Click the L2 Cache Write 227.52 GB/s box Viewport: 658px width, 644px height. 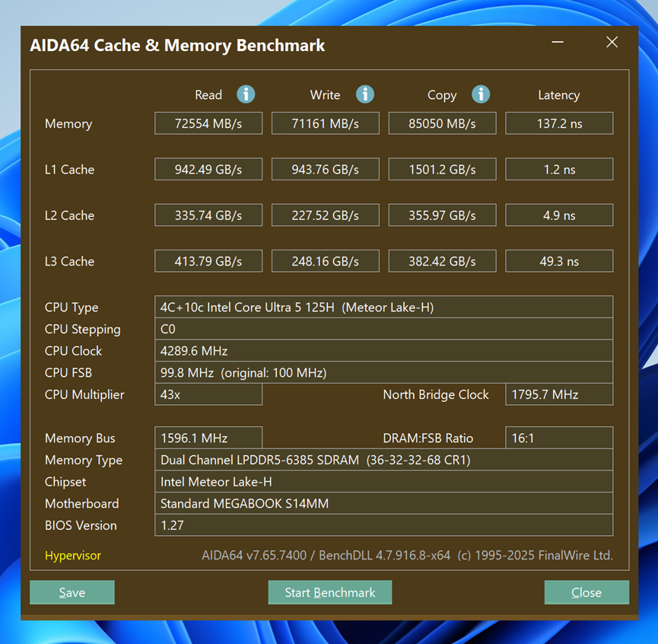pyautogui.click(x=325, y=215)
